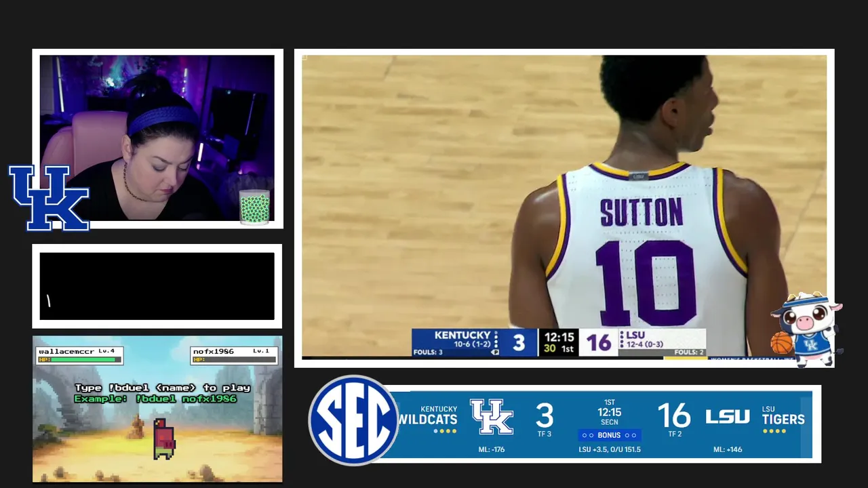Click inside the black chat box
Image resolution: width=868 pixels, height=488 pixels.
(157, 286)
